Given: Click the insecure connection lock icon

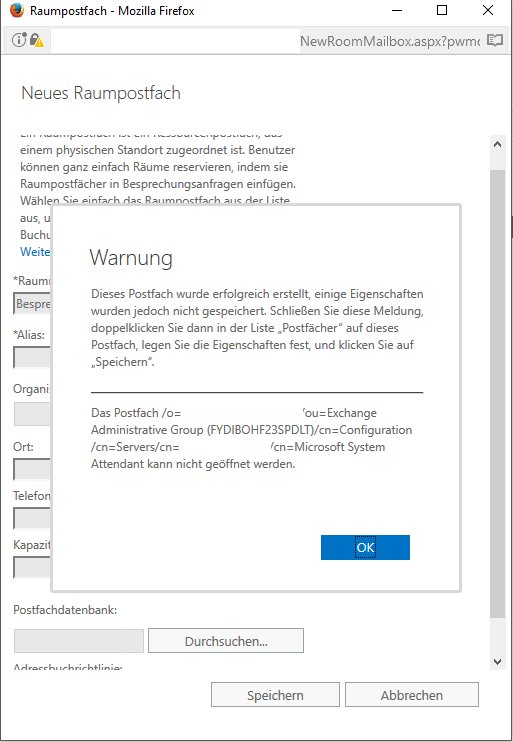Looking at the screenshot, I should (36, 40).
